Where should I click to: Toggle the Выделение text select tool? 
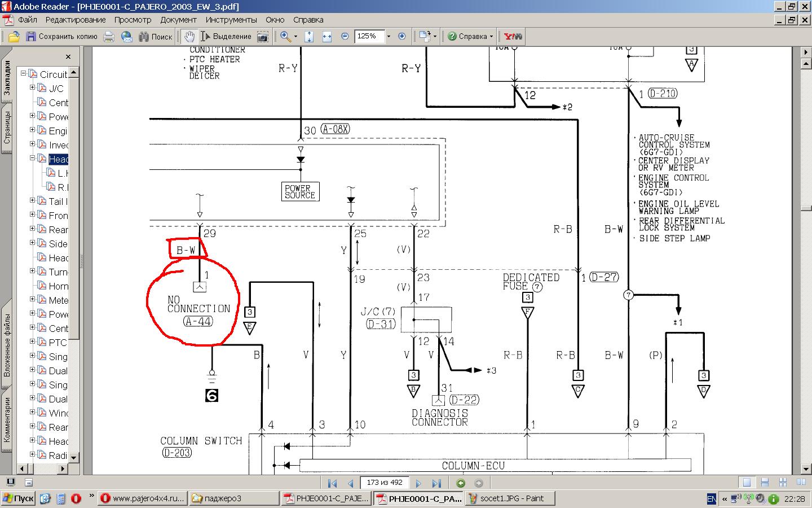click(x=226, y=37)
